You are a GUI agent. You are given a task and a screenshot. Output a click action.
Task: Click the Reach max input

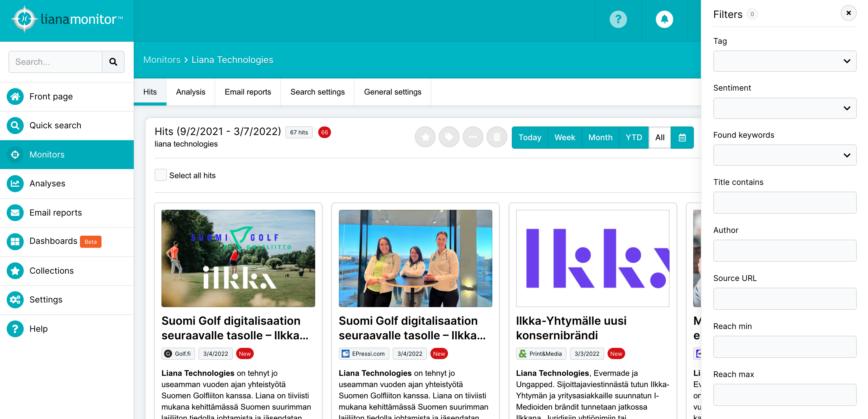pos(784,395)
